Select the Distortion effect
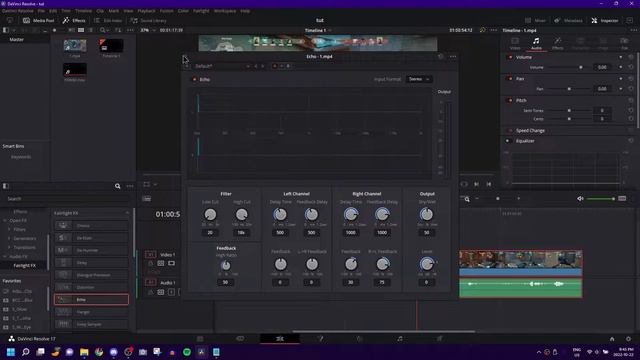The image size is (640, 360). (91, 287)
